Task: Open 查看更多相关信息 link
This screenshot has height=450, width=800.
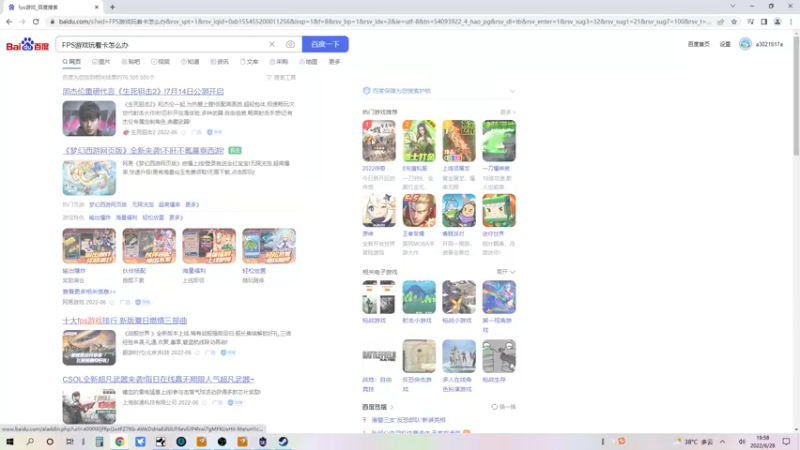Action: (89, 292)
